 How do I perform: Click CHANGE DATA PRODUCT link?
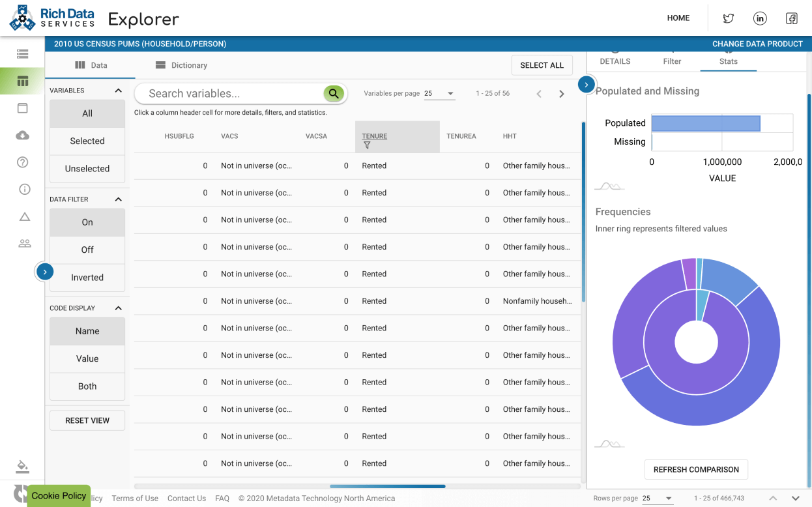(x=757, y=44)
